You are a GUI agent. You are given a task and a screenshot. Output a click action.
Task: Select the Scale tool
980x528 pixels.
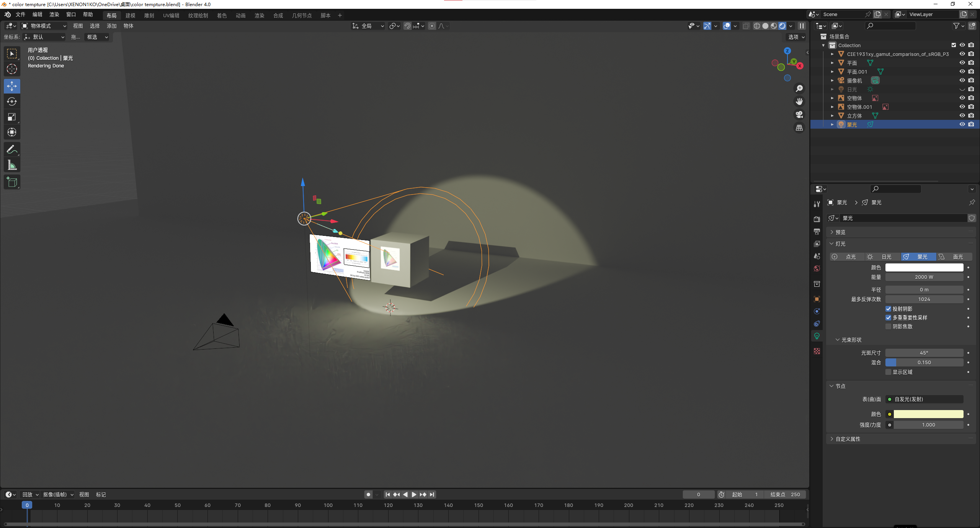pos(12,117)
